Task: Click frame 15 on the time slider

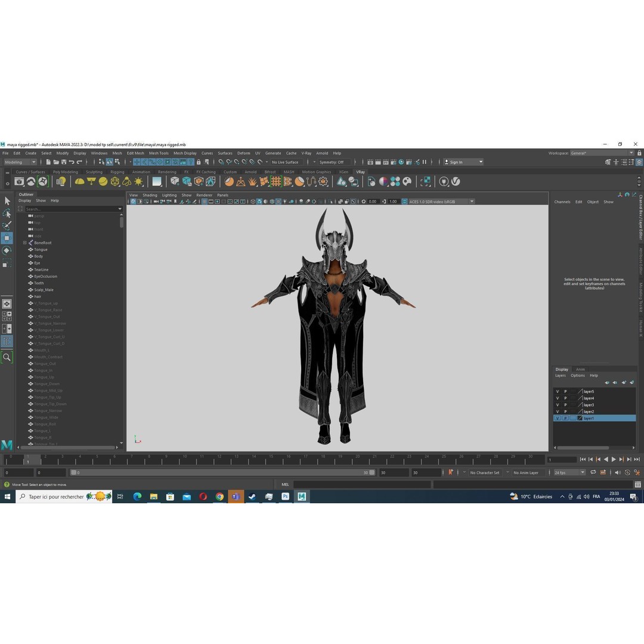Action: coord(271,459)
